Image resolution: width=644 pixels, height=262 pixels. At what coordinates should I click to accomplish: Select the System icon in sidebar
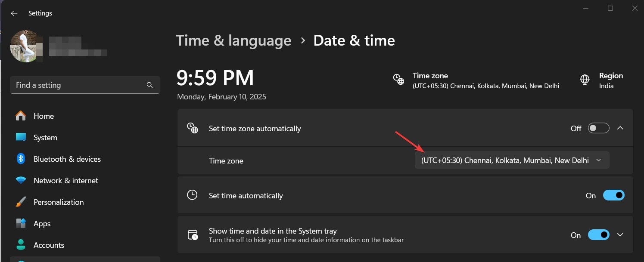[20, 137]
